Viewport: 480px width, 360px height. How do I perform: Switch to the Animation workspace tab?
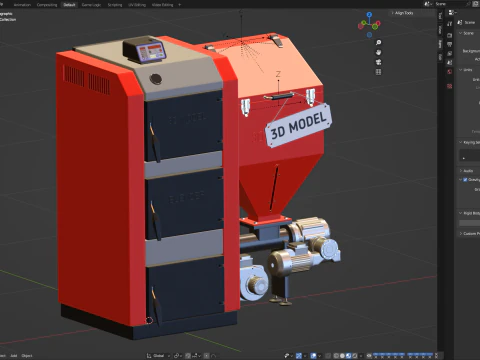coord(22,5)
